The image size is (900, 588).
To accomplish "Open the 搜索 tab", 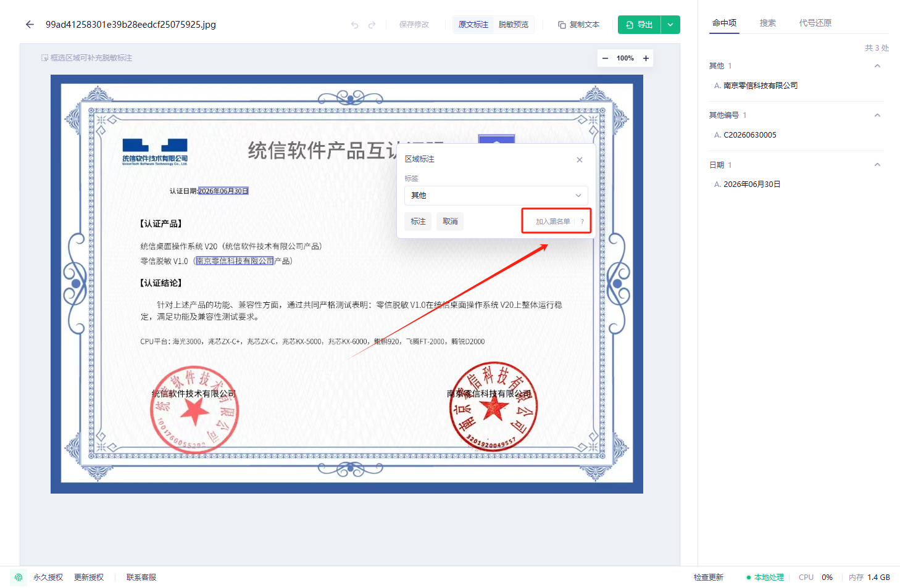I will tap(768, 23).
